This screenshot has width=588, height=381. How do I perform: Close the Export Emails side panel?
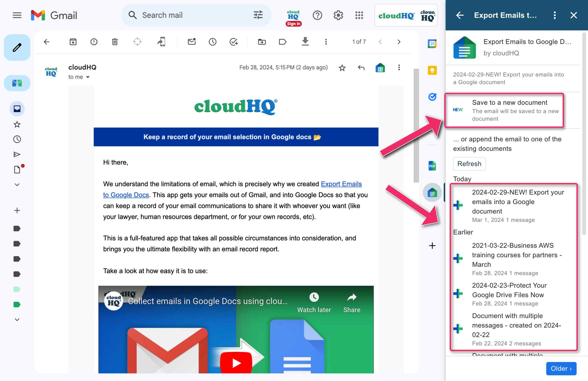tap(574, 15)
